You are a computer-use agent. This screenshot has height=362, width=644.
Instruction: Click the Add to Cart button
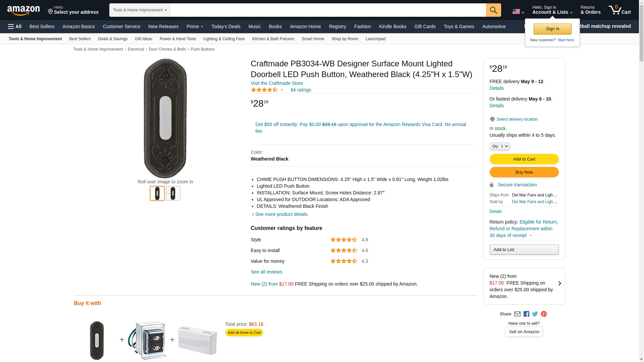click(x=524, y=159)
